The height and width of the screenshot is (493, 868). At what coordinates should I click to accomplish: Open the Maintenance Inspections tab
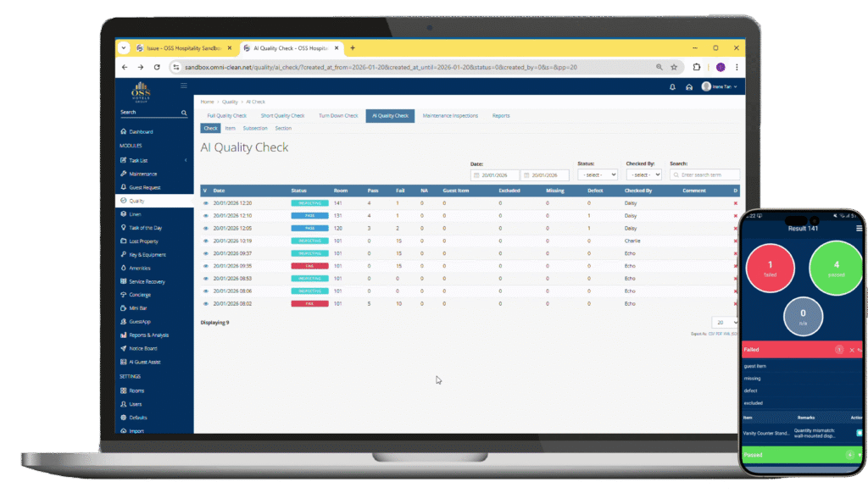[450, 115]
